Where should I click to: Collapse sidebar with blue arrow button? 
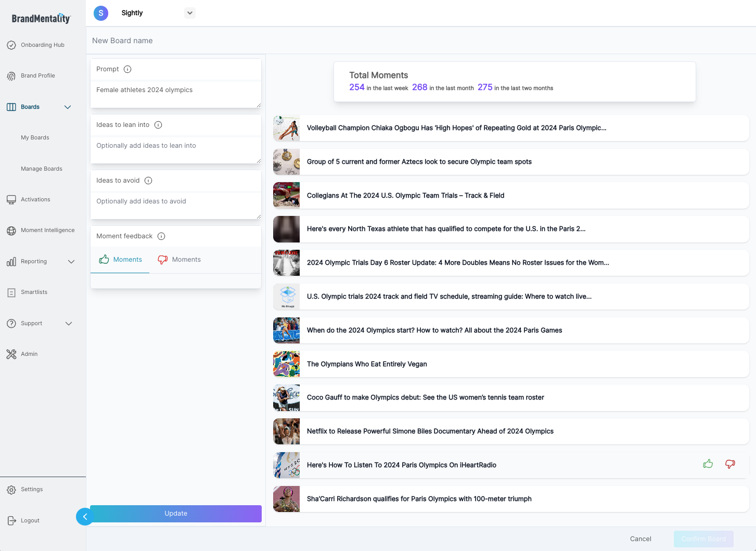85,517
